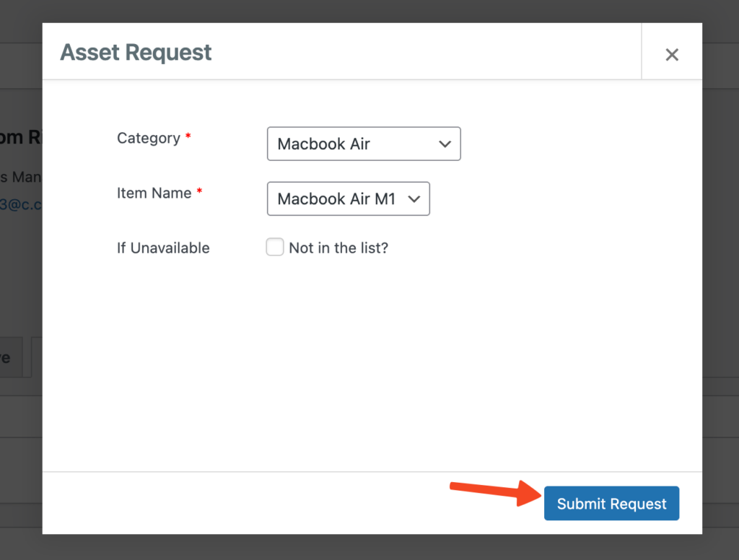Click the Asset Request dialog title
Viewport: 739px width, 560px height.
pos(136,52)
